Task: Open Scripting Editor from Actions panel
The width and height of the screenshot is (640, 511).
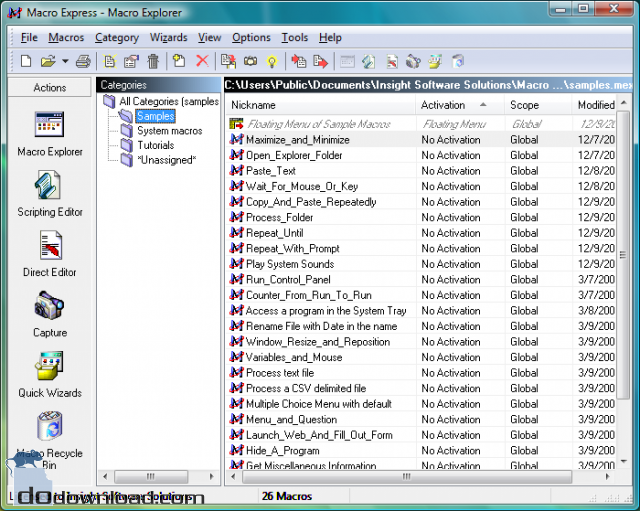Action: pyautogui.click(x=49, y=194)
